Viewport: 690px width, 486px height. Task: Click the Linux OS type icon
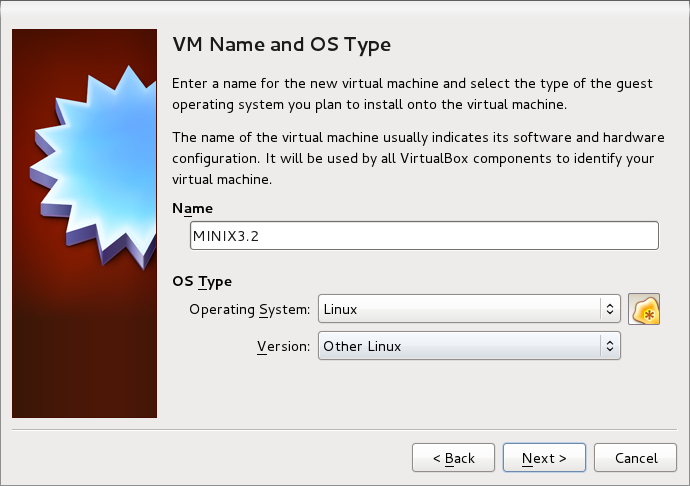[x=643, y=309]
